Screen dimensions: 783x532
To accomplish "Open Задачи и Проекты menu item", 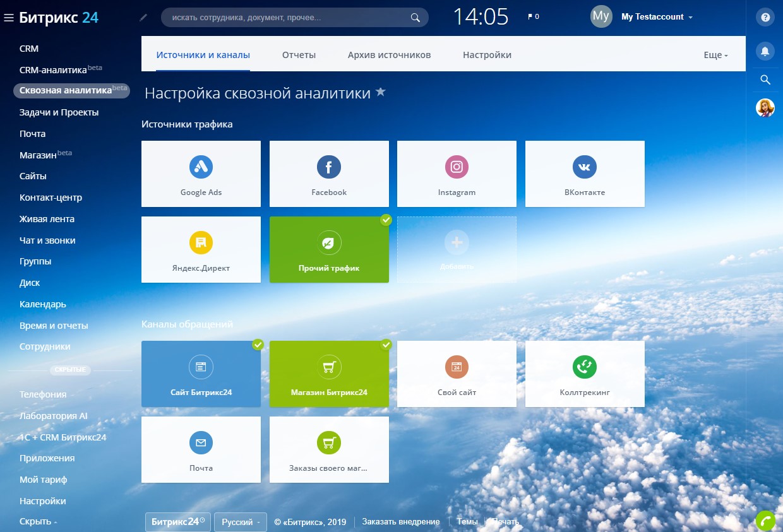I will [59, 112].
